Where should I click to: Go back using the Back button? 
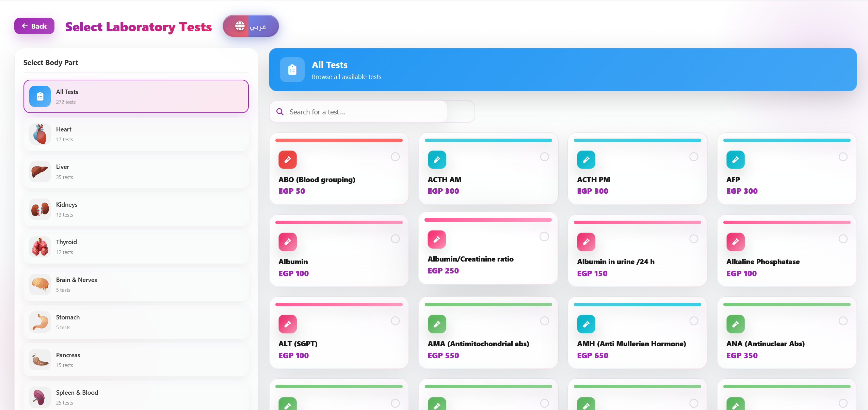(x=34, y=26)
